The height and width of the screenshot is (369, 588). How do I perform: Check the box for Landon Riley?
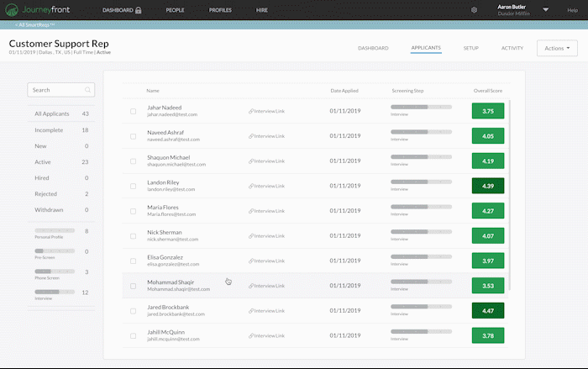point(133,187)
